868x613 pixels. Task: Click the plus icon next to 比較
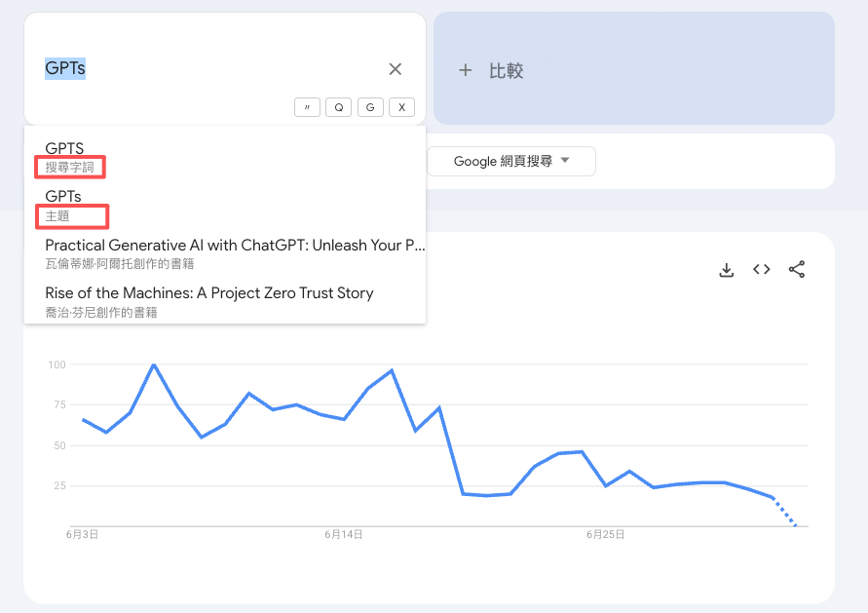point(465,70)
